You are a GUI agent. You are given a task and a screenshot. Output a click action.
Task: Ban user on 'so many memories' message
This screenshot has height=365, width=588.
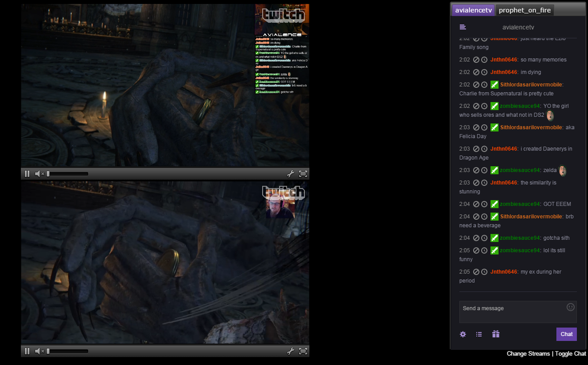(x=476, y=60)
